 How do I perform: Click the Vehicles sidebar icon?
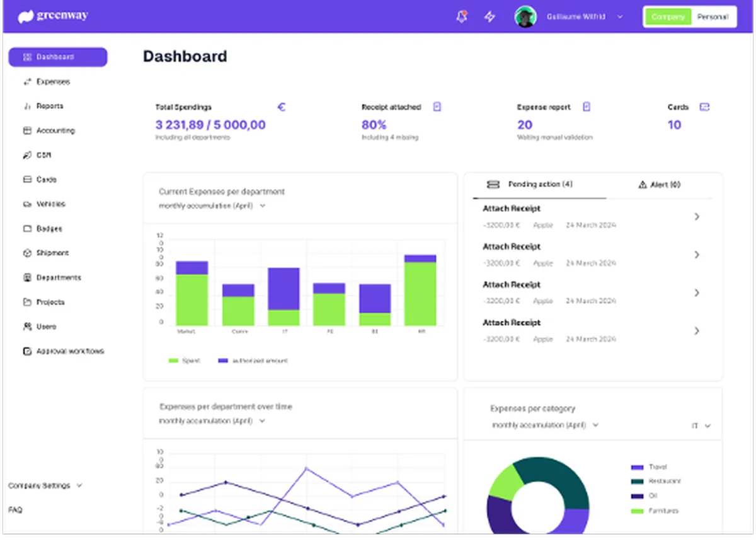(27, 204)
